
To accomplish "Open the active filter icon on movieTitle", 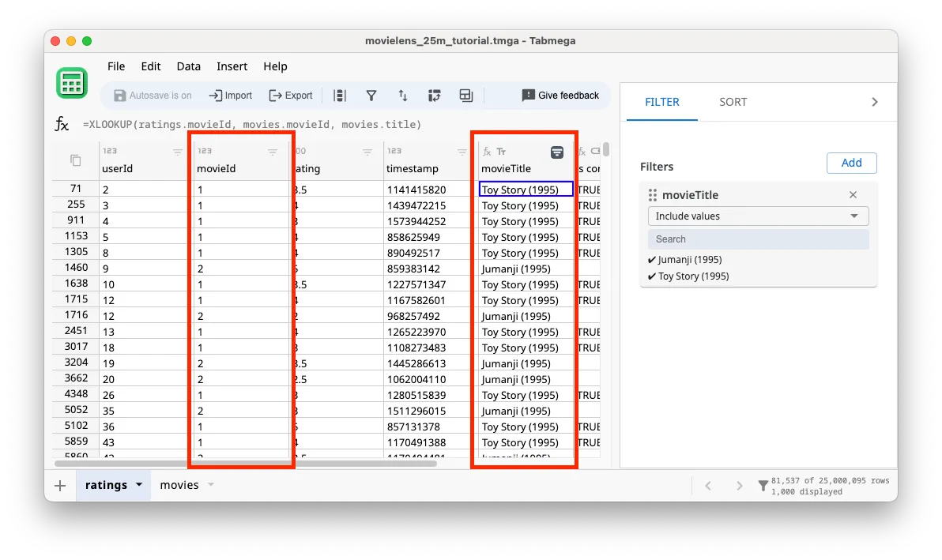I will coord(557,152).
